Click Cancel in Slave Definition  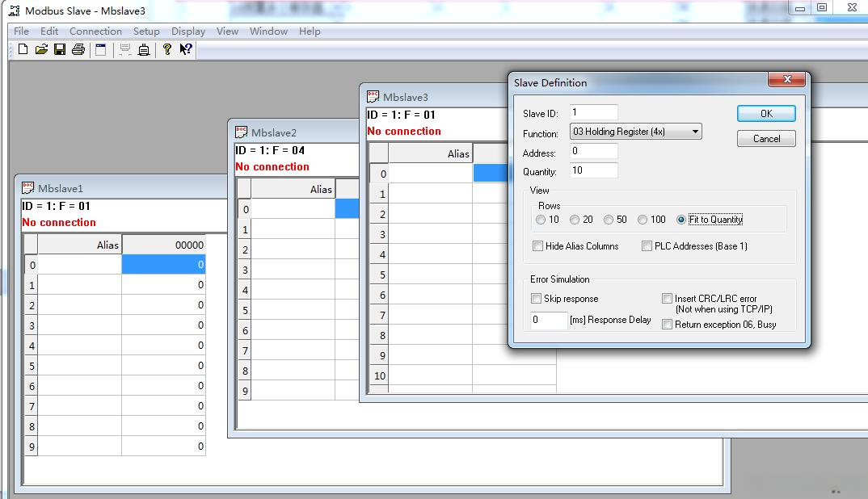pyautogui.click(x=766, y=138)
